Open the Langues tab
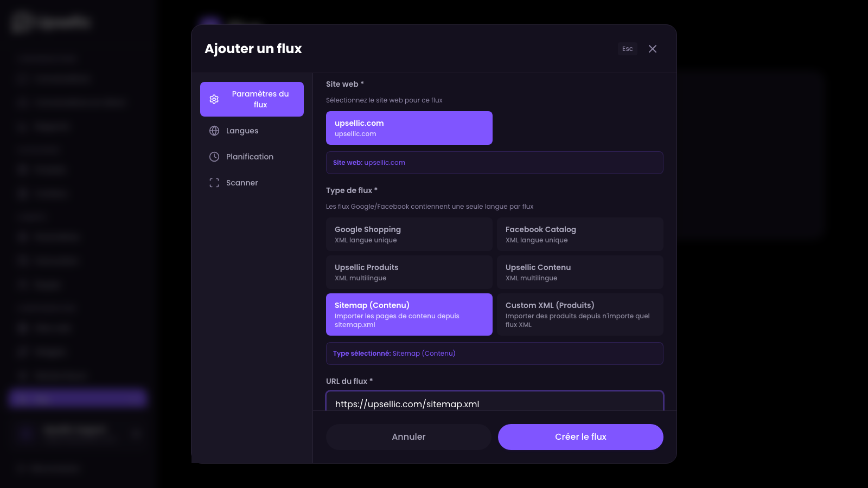The height and width of the screenshot is (488, 868). pos(242,131)
